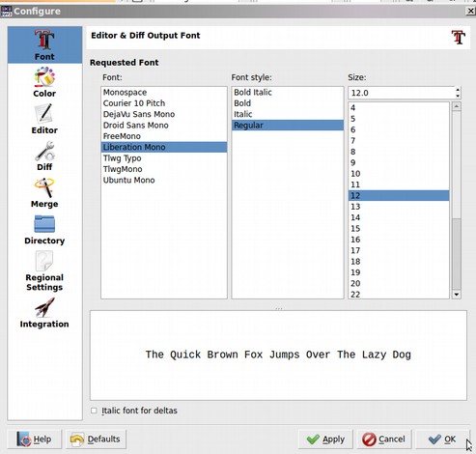Open the Diff settings wrench icon
The height and width of the screenshot is (454, 476).
click(x=44, y=152)
